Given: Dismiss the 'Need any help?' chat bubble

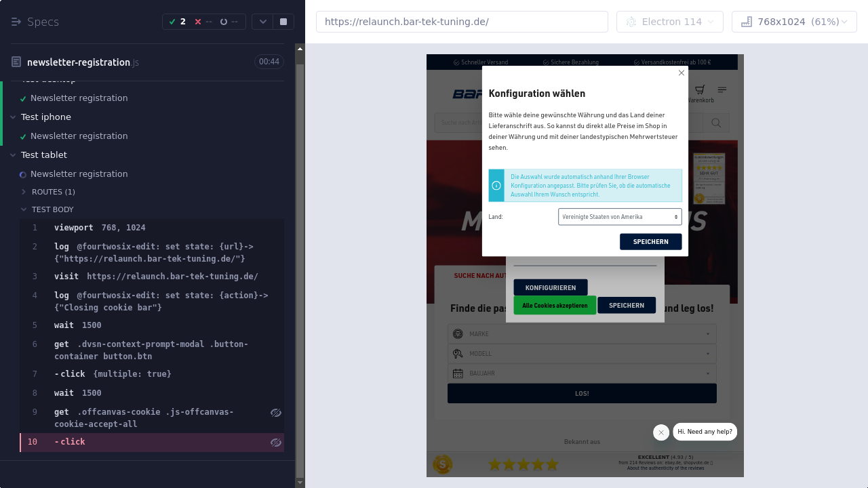Looking at the screenshot, I should [661, 432].
